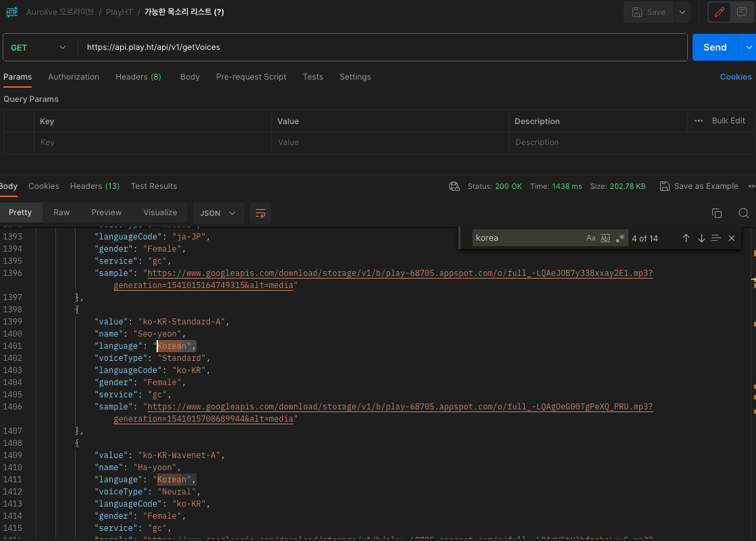The height and width of the screenshot is (541, 756).
Task: Click the network globe icon beside Status
Action: (454, 186)
